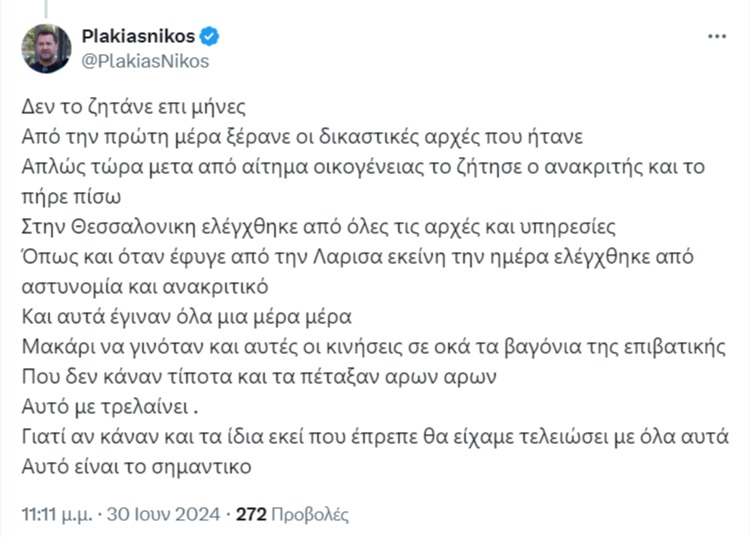Image resolution: width=750 pixels, height=537 pixels.
Task: Click the blue verified badge icon
Action: (209, 36)
